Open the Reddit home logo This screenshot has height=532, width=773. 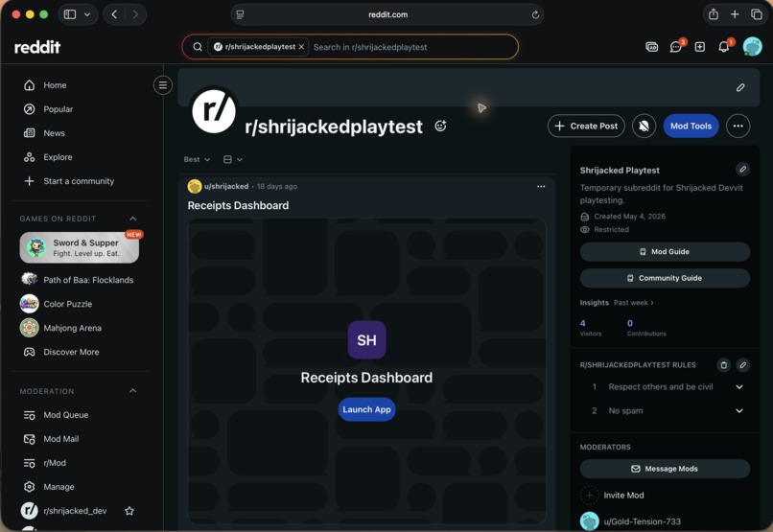37,47
